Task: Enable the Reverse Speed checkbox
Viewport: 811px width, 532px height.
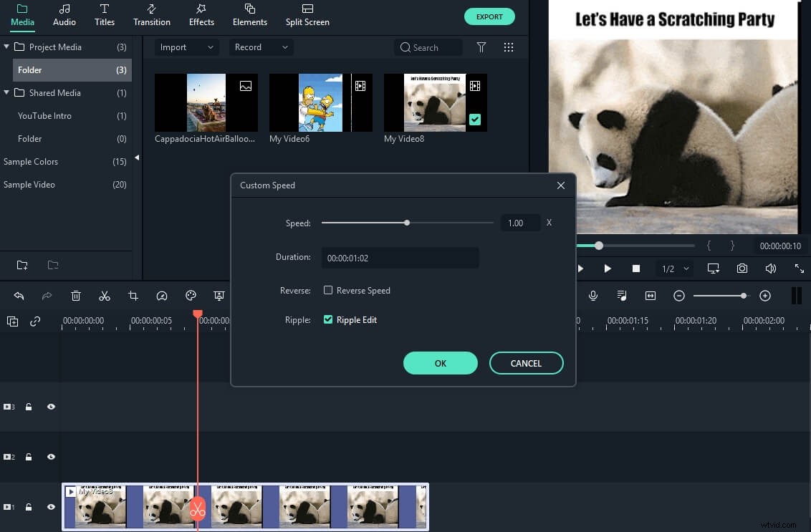Action: tap(328, 290)
